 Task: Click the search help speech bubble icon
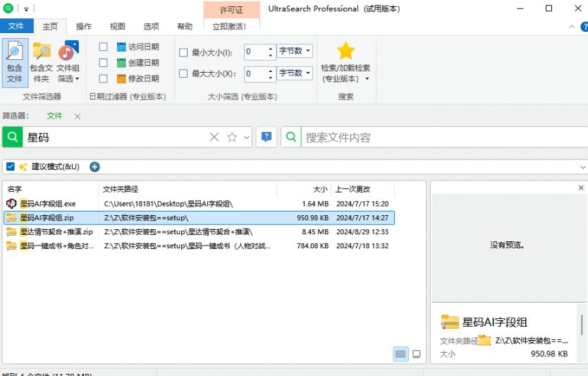click(266, 138)
